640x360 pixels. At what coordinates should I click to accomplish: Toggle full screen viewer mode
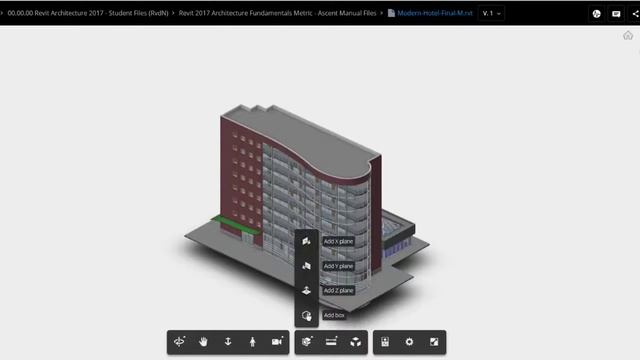[434, 342]
